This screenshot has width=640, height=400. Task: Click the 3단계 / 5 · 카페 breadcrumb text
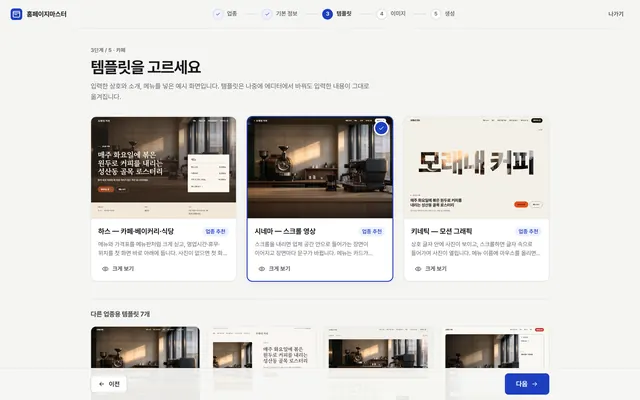tap(108, 50)
